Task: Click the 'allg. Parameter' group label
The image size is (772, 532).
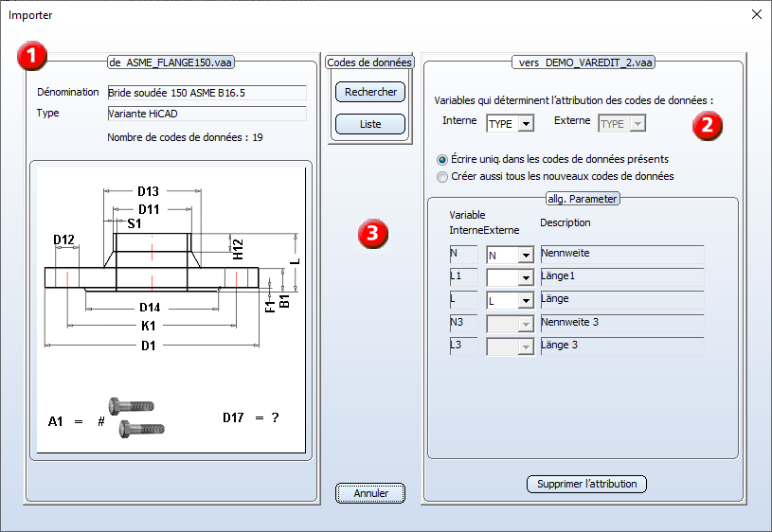Action: click(x=583, y=199)
